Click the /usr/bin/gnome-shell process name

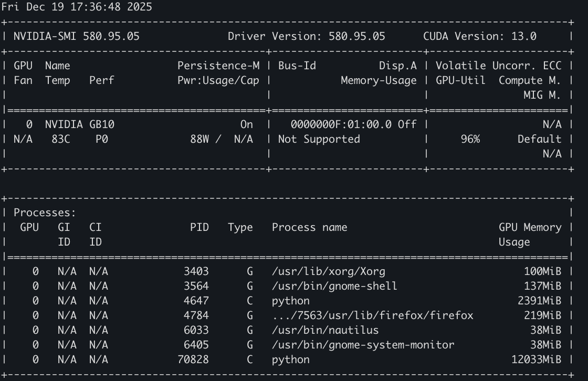[335, 286]
